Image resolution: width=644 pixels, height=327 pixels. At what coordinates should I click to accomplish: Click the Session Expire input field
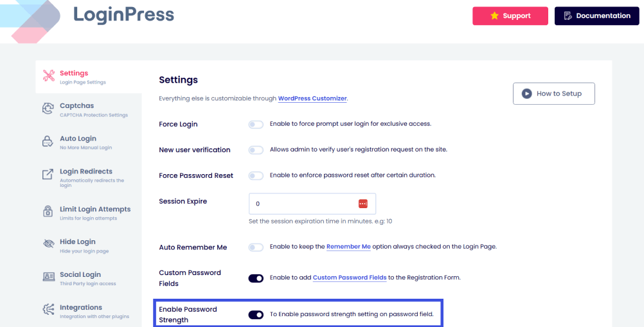tap(302, 204)
